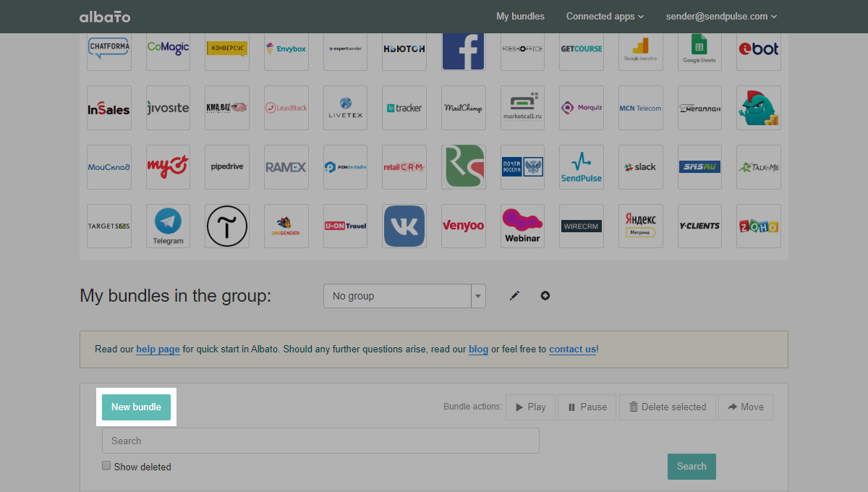Go to My bundles in the header
Screen dimensions: 868x492
coord(520,16)
